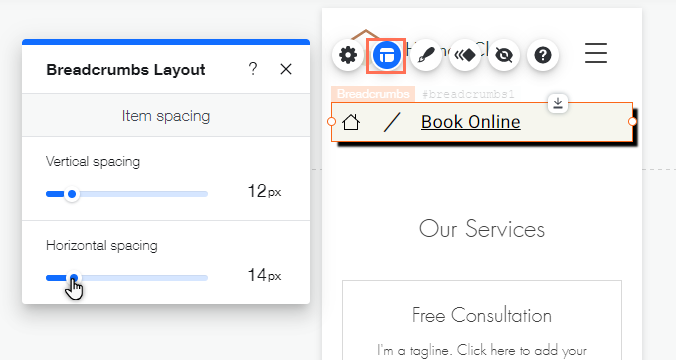Open the help question mark in toolbar
The image size is (676, 360).
(x=543, y=55)
